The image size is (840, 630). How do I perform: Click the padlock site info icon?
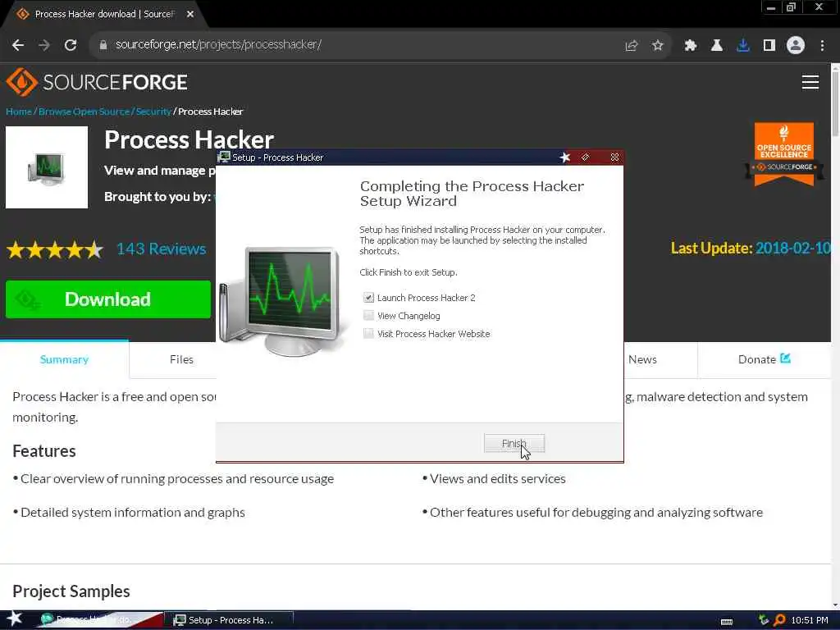[103, 45]
